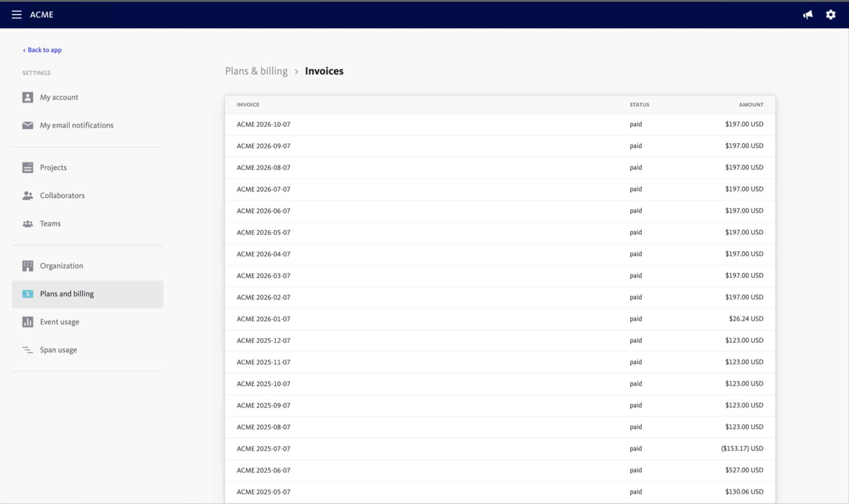Open invoice ACME 2026-01-07

point(264,319)
